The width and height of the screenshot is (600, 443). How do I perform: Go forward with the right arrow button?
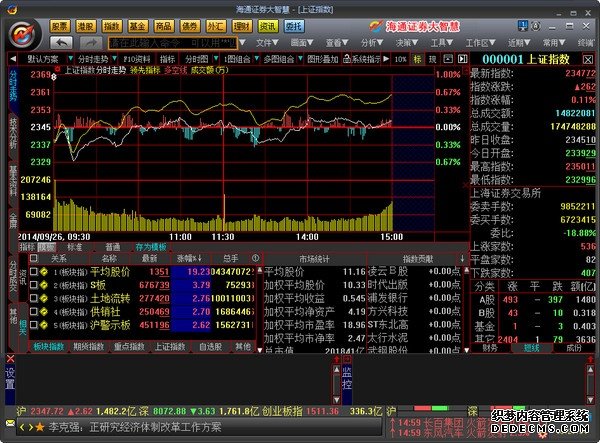coord(91,42)
